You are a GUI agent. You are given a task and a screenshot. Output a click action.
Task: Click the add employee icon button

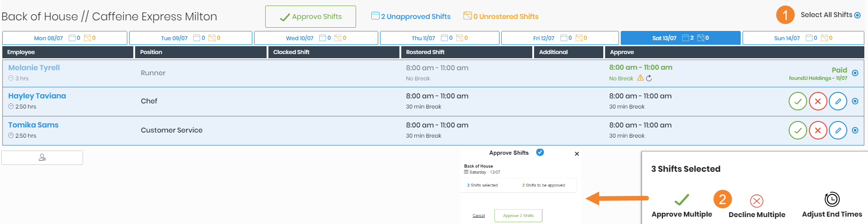42,157
